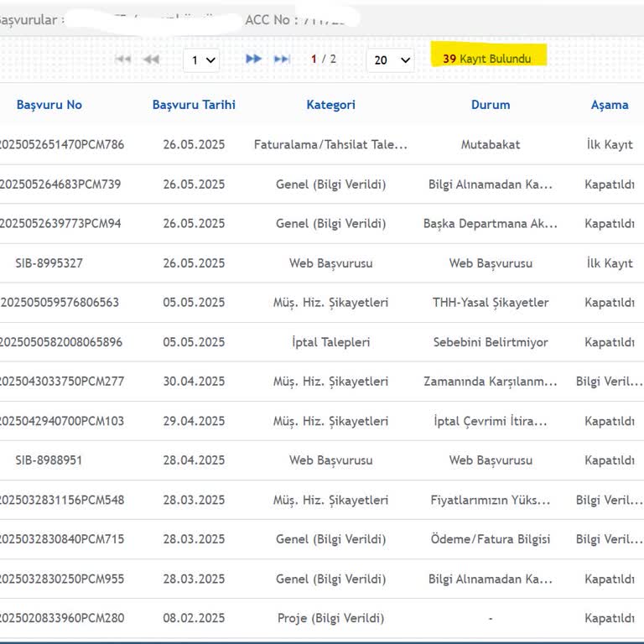Screen dimensions: 644x644
Task: Click the Durum column header
Action: 491,105
